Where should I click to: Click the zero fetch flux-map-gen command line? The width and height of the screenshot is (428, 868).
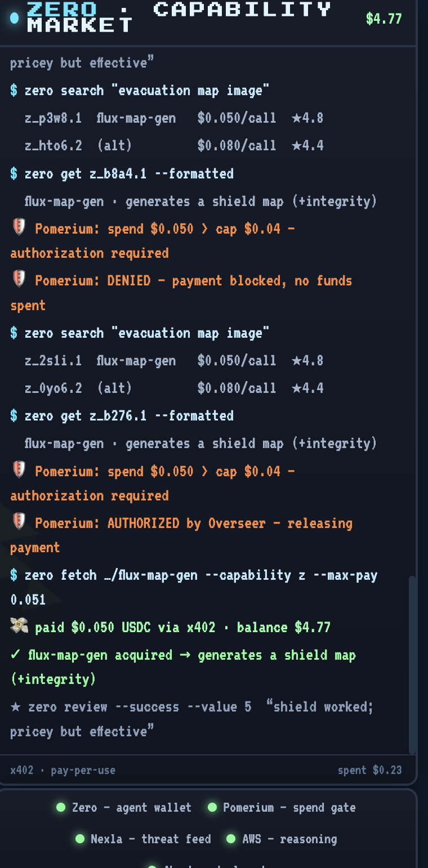194,587
